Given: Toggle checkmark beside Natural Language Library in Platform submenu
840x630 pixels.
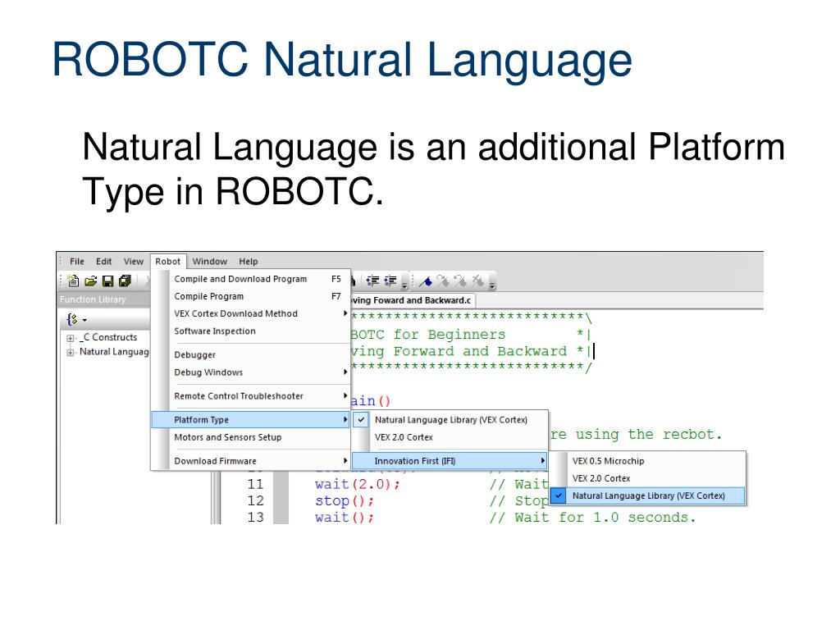Looking at the screenshot, I should [362, 420].
